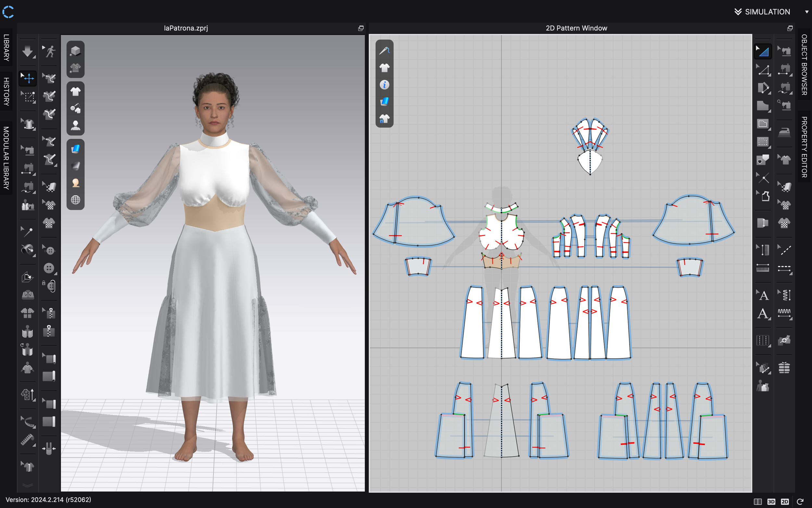
Task: Toggle pattern info icon in 2D window
Action: click(384, 85)
